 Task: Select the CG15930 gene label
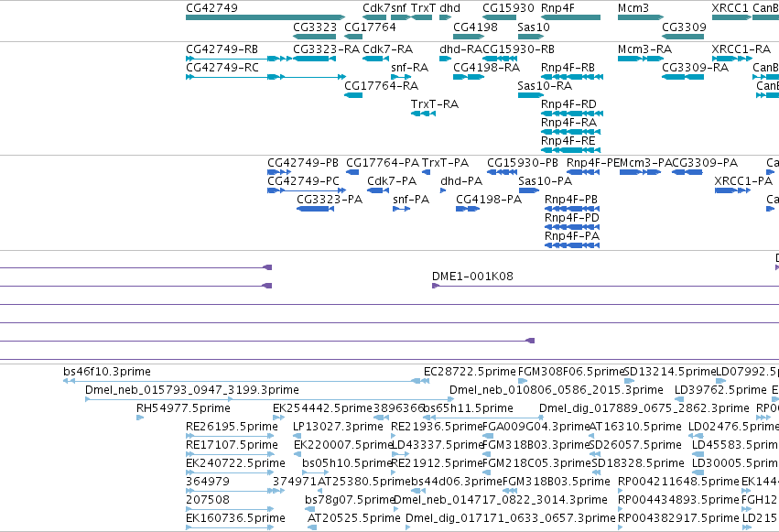click(508, 8)
